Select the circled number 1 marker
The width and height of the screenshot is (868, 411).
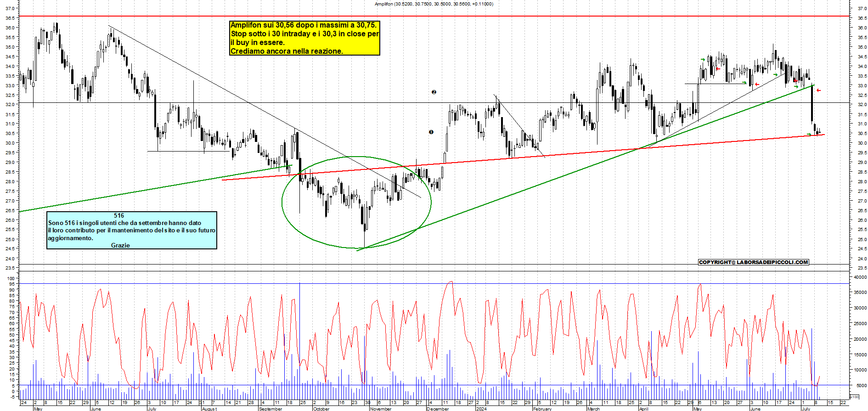(x=431, y=132)
